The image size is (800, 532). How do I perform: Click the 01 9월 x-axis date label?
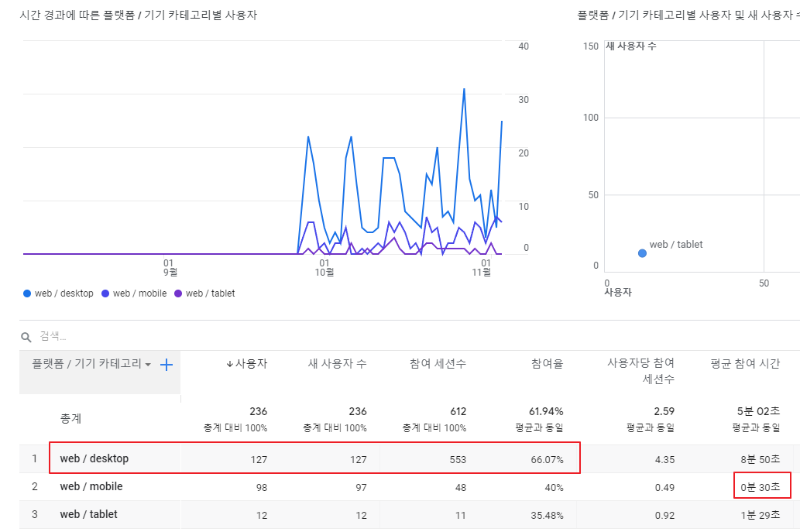[170, 268]
